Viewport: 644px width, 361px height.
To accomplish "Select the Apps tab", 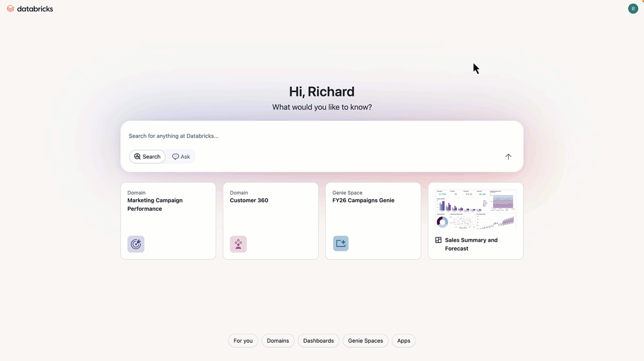I will coord(403,340).
